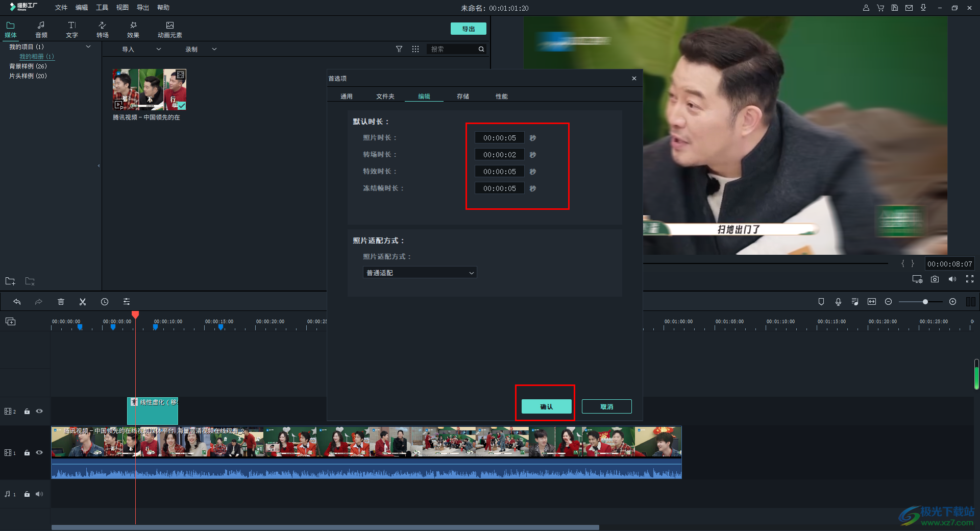Click the 导出 export button
The image size is (980, 531).
469,29
